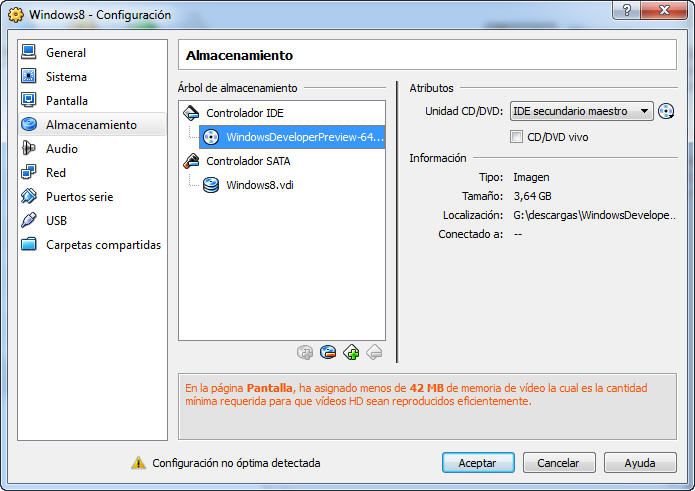Click the greyed add attachment icon
The width and height of the screenshot is (695, 491).
305,353
